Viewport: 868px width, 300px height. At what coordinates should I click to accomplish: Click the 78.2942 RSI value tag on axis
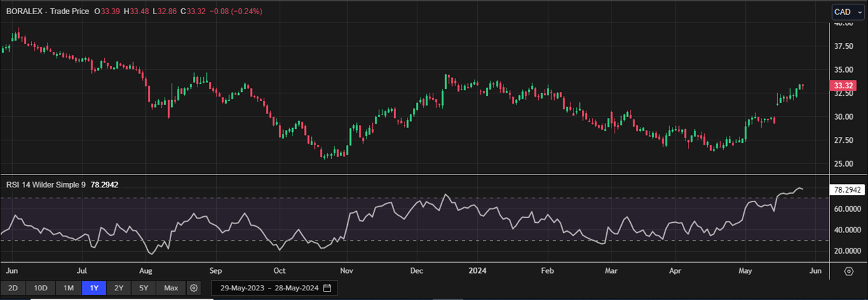(847, 190)
